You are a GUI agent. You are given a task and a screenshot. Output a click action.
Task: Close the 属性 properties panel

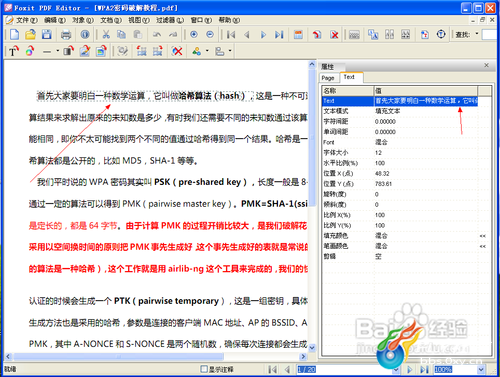click(486, 65)
